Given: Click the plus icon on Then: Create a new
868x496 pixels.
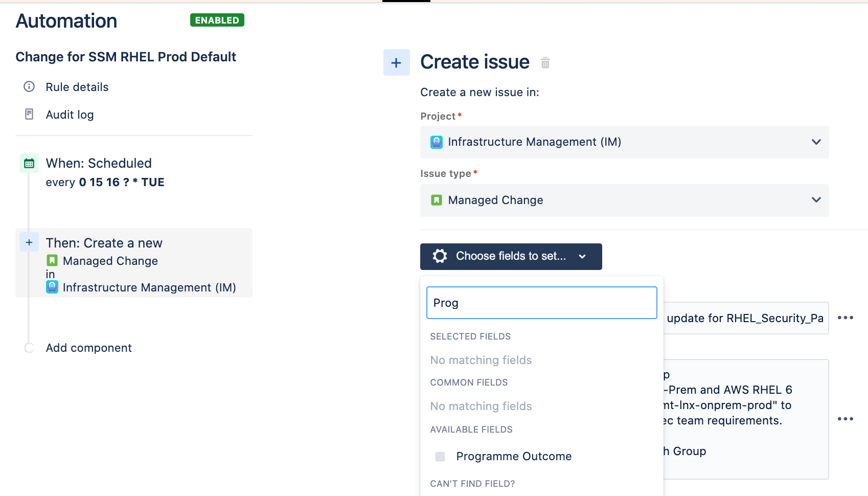Looking at the screenshot, I should coord(29,242).
